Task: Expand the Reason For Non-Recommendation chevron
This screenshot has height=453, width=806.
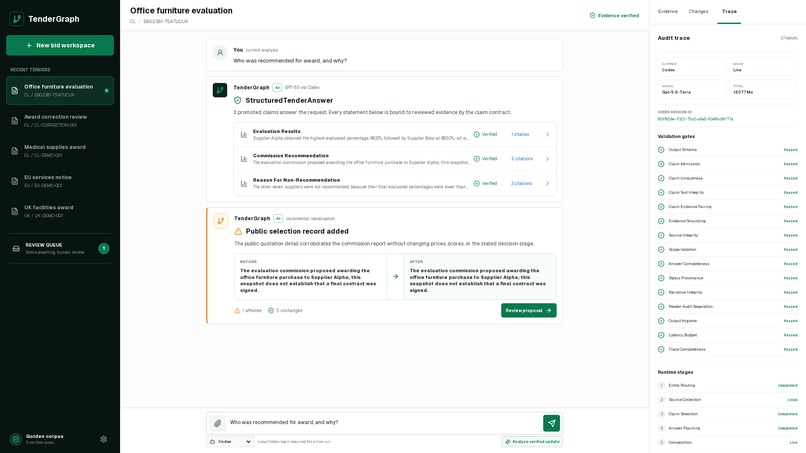Action: (x=547, y=184)
